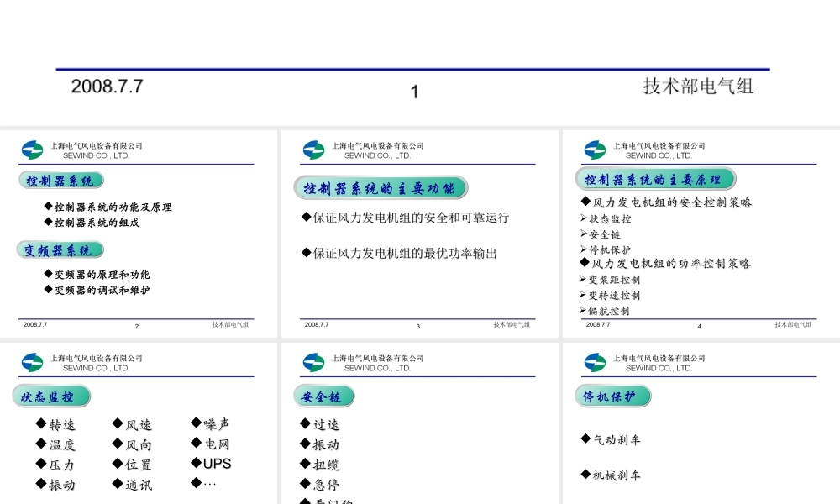Click the SEWIND logo on the 停机保护 slide
Screen dimensions: 840x504
pos(595,363)
